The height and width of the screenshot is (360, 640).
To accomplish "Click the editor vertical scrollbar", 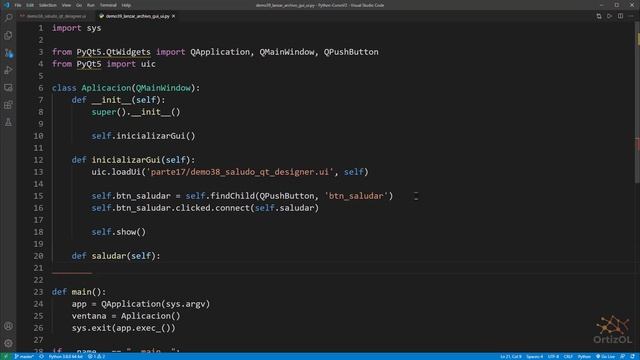I will click(x=638, y=102).
